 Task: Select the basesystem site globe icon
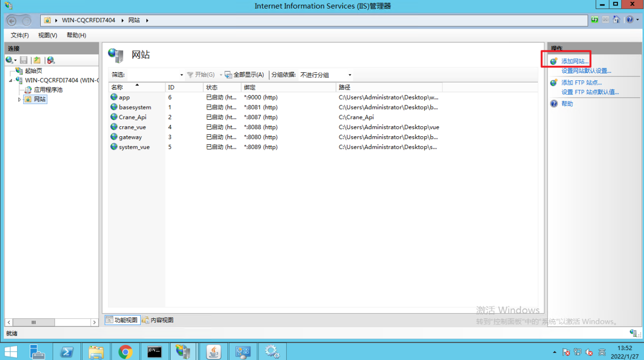coord(114,107)
